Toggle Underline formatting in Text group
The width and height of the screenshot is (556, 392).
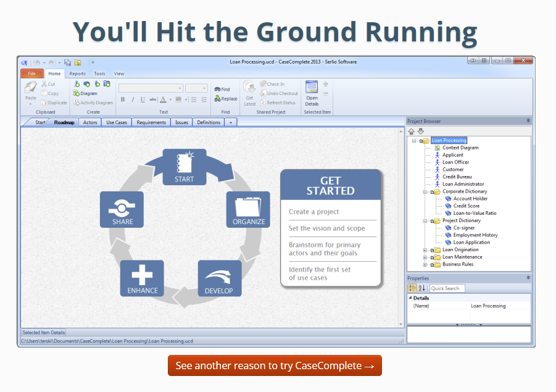143,99
